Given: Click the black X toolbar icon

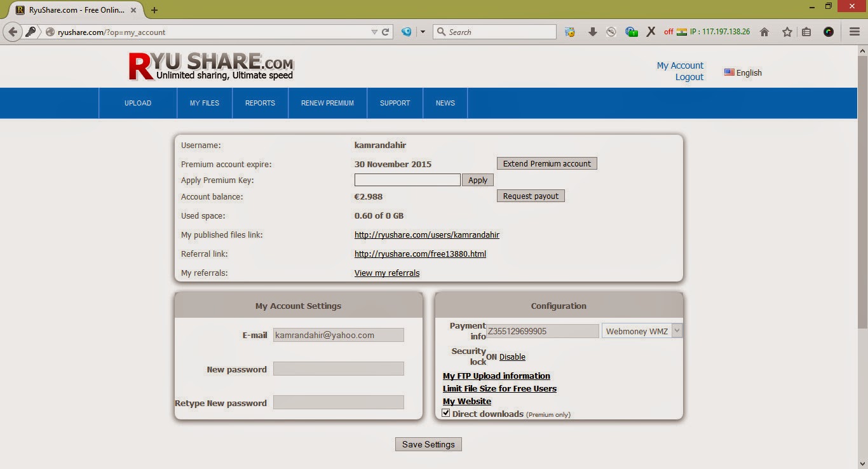Looking at the screenshot, I should tap(651, 32).
